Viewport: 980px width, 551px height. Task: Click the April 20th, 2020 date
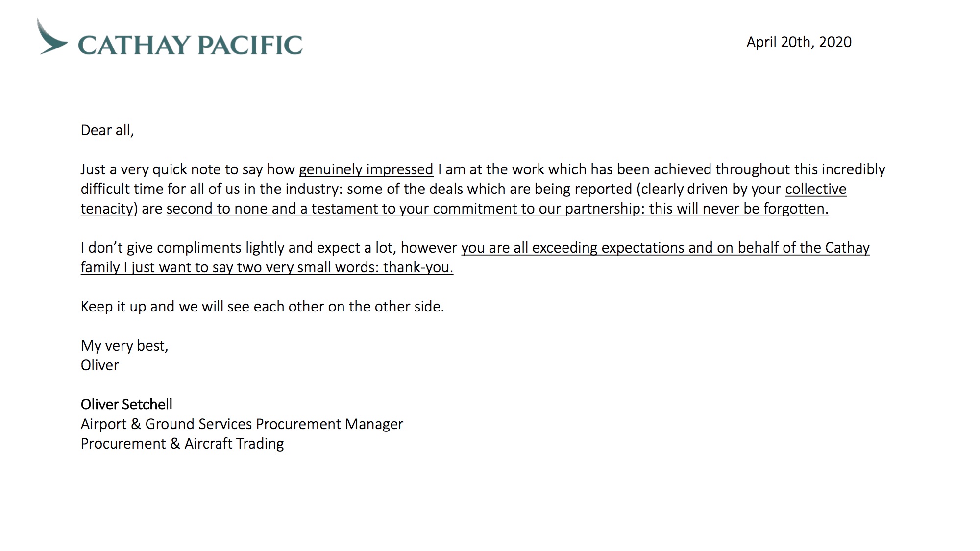coord(799,42)
